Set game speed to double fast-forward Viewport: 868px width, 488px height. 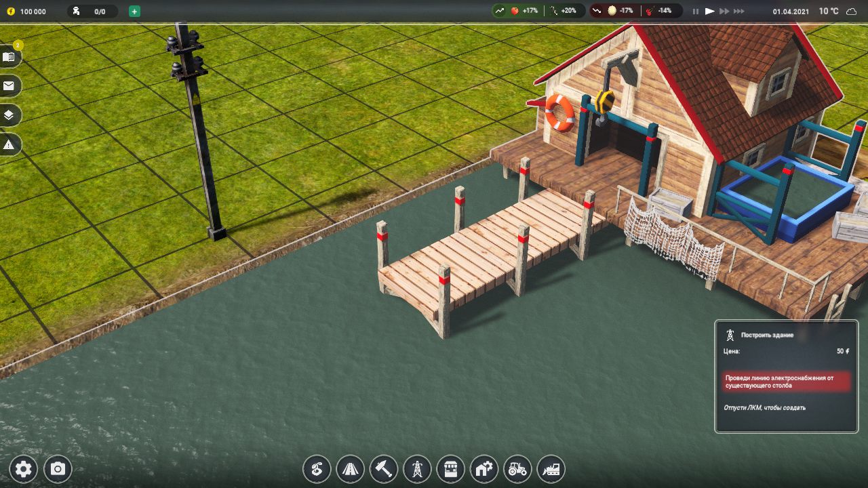(724, 12)
